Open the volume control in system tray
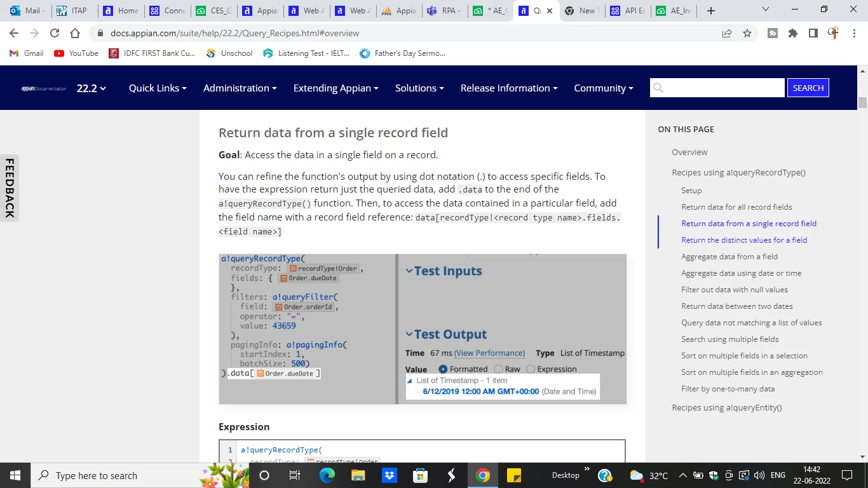The width and height of the screenshot is (868, 488). [759, 475]
